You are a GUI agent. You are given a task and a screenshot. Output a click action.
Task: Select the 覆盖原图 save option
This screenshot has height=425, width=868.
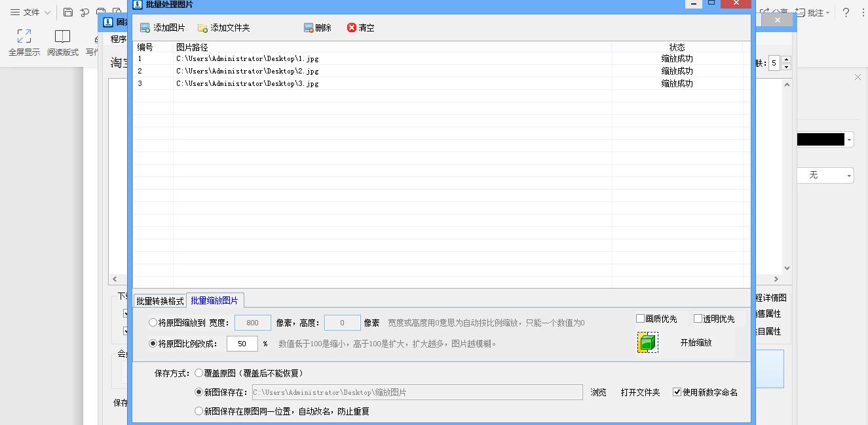click(198, 372)
